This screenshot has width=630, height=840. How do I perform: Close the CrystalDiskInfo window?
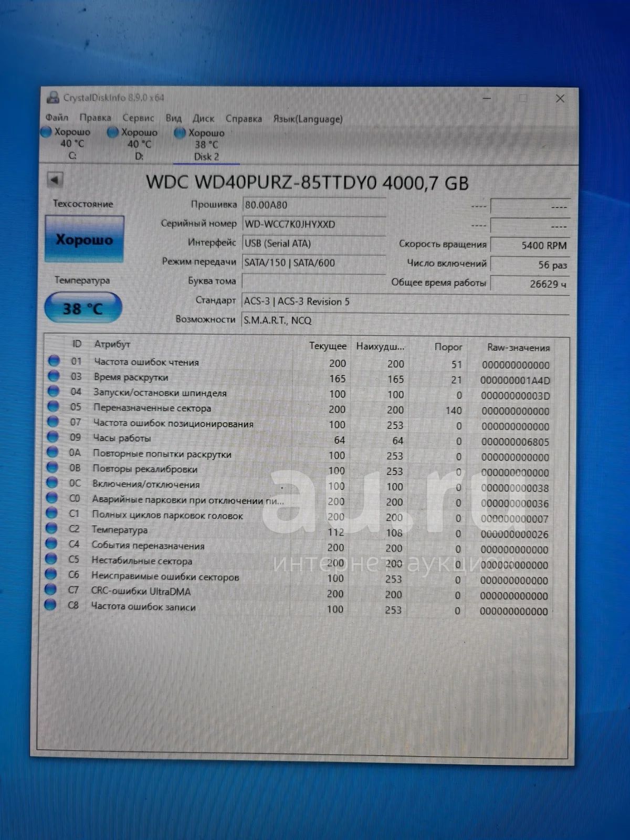pyautogui.click(x=560, y=99)
